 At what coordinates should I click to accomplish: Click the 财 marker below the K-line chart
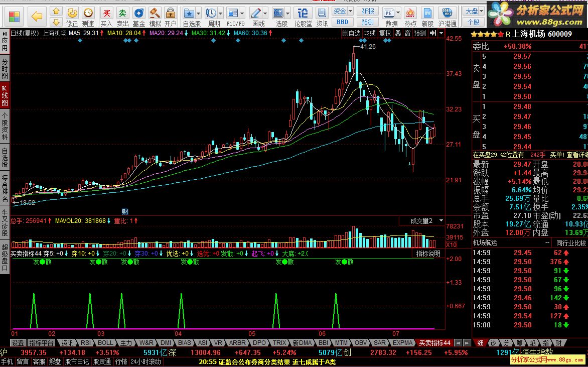(125, 212)
